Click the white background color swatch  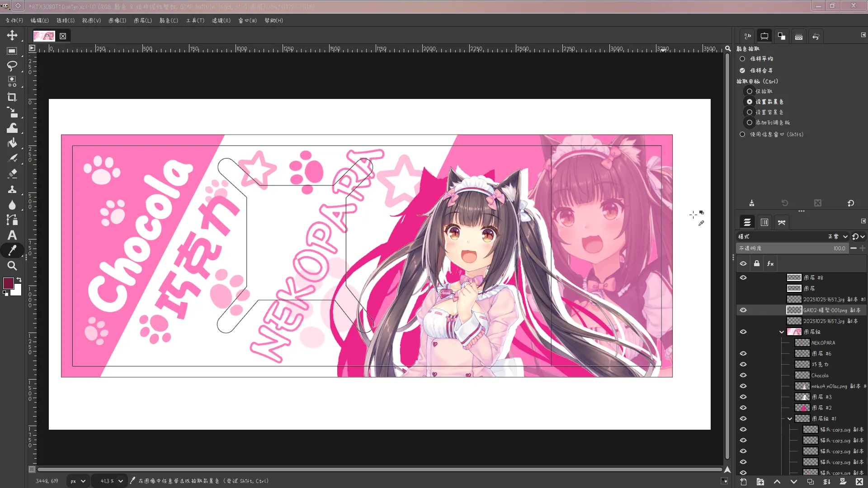point(18,291)
